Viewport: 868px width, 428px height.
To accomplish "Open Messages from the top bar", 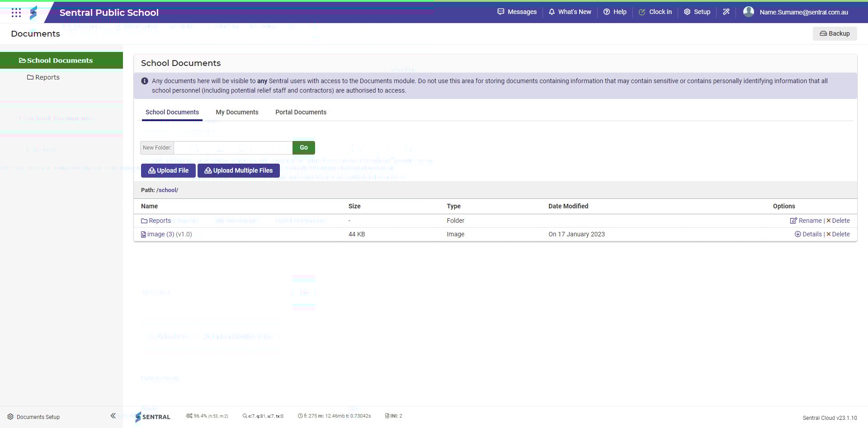I will [517, 12].
